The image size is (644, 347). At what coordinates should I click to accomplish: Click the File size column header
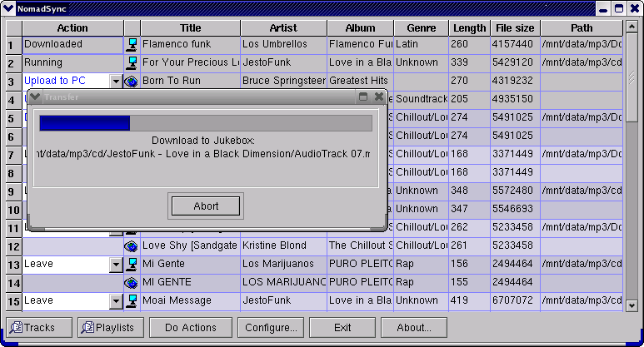point(514,27)
